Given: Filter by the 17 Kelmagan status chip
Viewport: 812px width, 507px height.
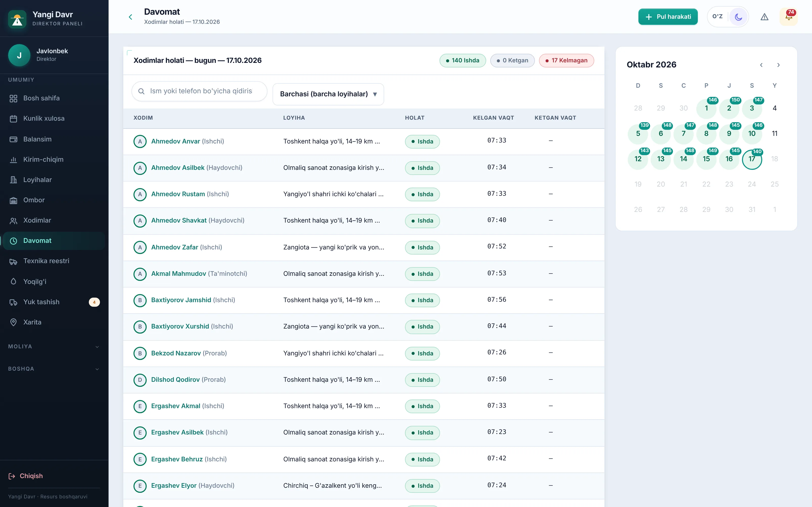Looking at the screenshot, I should click(566, 61).
